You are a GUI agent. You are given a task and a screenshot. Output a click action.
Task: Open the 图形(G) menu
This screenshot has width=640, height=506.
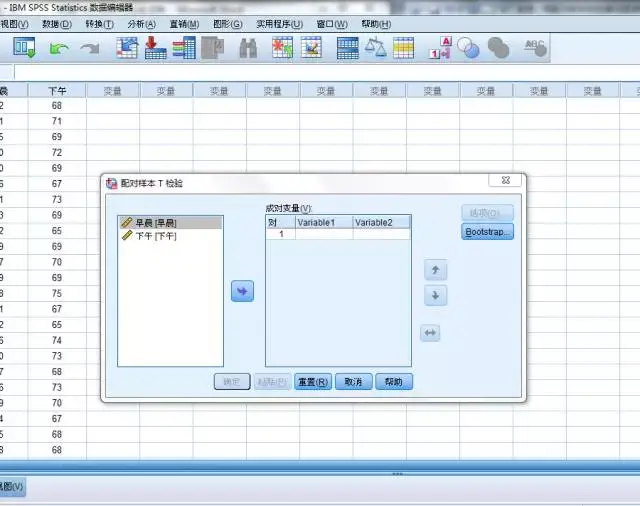pyautogui.click(x=228, y=24)
